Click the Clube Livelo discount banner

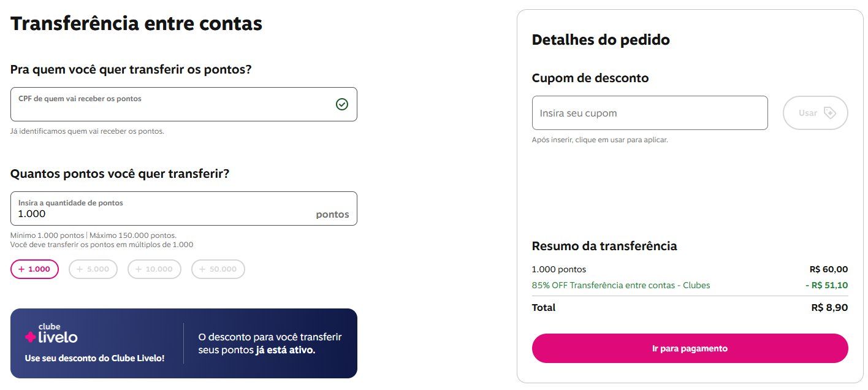[184, 343]
